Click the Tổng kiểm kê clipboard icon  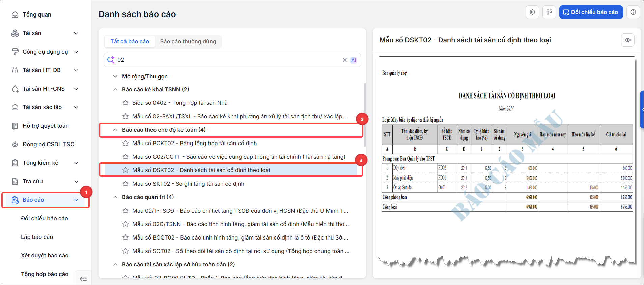15,163
